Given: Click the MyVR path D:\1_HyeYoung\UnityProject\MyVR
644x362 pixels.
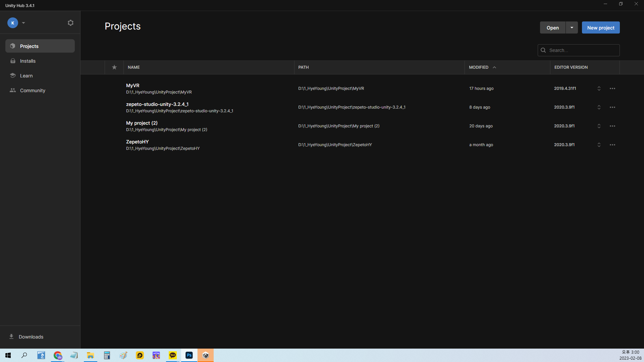Looking at the screenshot, I should click(x=331, y=88).
